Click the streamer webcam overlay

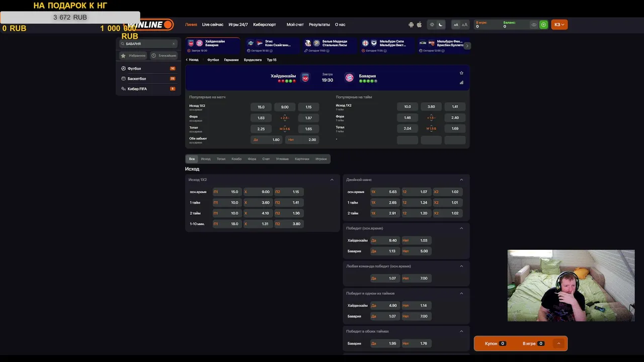[x=571, y=286]
